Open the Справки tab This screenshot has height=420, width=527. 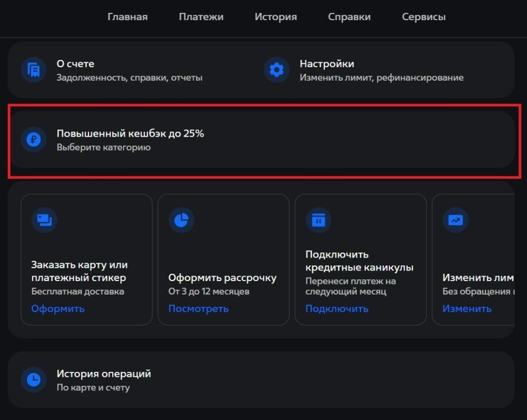(x=349, y=17)
